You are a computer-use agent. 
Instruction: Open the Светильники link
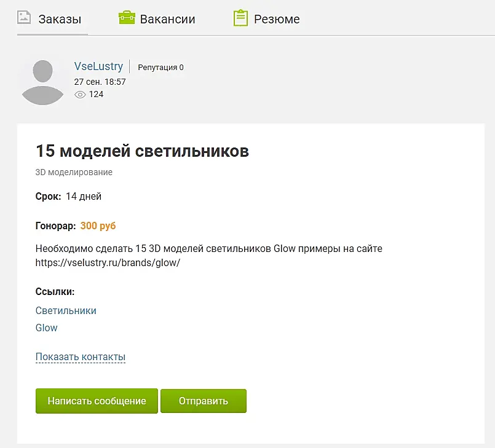(66, 310)
